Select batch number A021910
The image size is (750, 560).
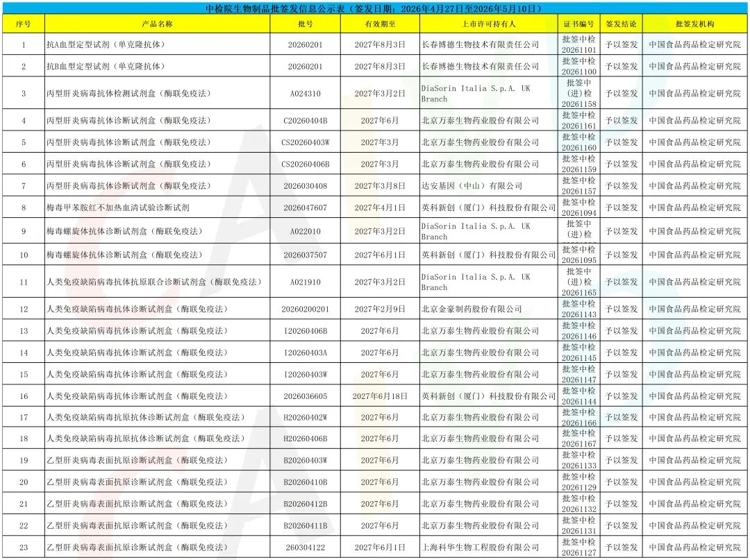305,282
